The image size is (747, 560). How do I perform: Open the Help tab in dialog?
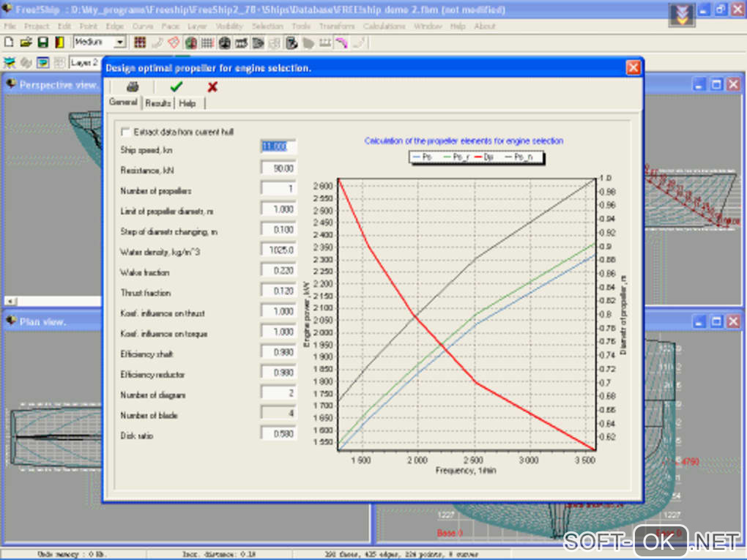187,103
